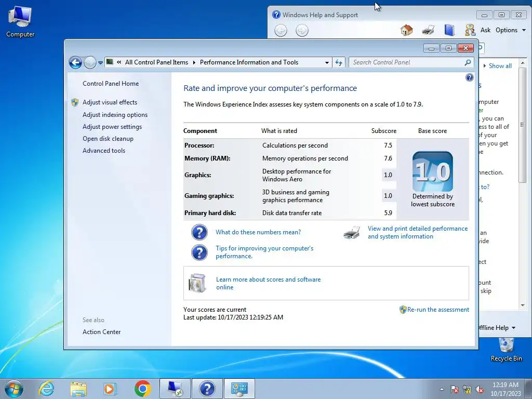Viewport: 532px width, 399px height.
Task: Re-run the assessment
Action: [438, 310]
